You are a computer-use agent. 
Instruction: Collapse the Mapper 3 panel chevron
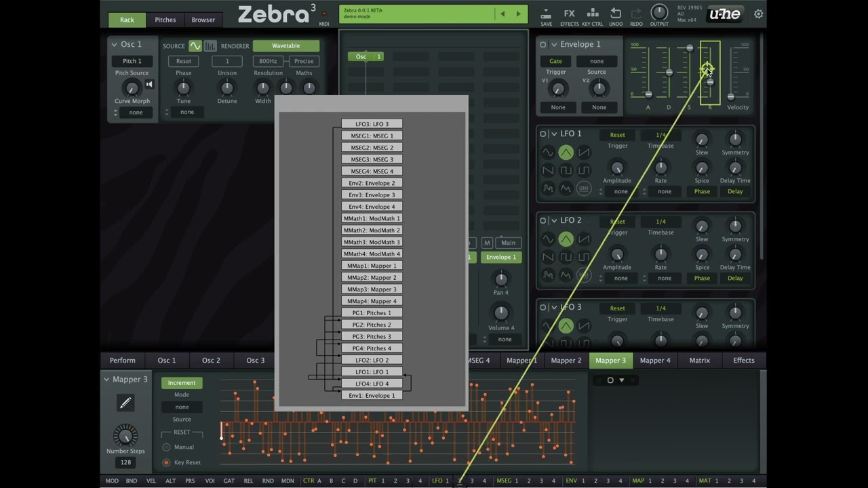(x=106, y=380)
